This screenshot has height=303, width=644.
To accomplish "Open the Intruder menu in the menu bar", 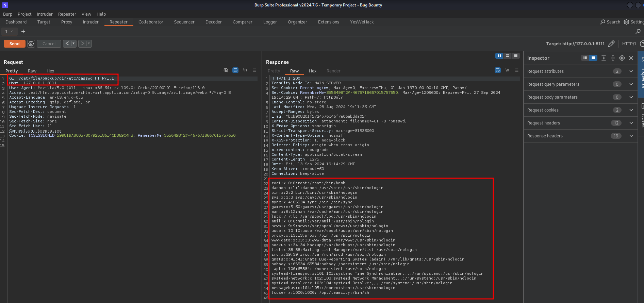I will 45,14.
